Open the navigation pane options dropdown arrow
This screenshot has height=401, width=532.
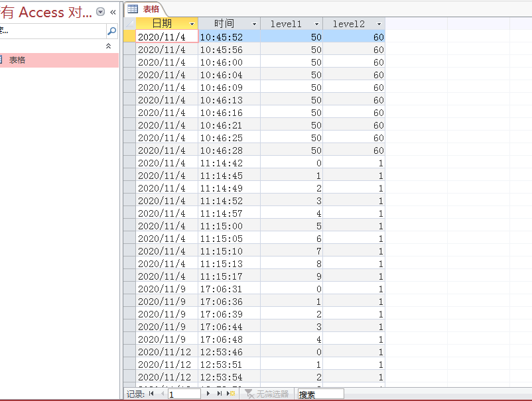point(100,12)
